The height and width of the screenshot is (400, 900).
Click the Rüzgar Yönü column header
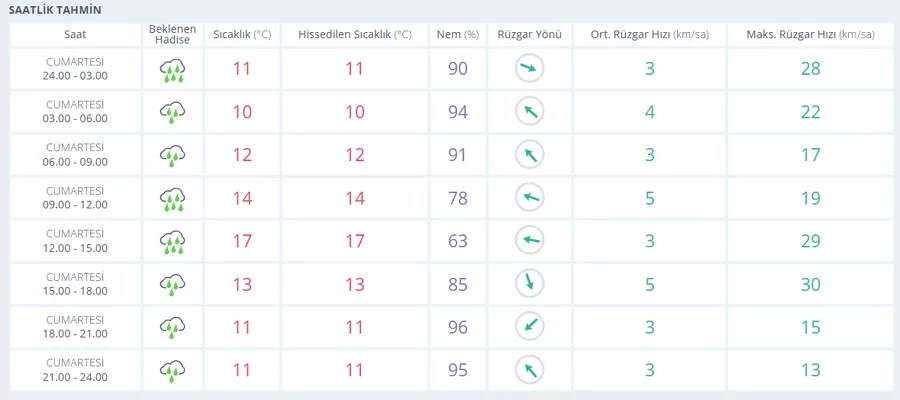(529, 34)
